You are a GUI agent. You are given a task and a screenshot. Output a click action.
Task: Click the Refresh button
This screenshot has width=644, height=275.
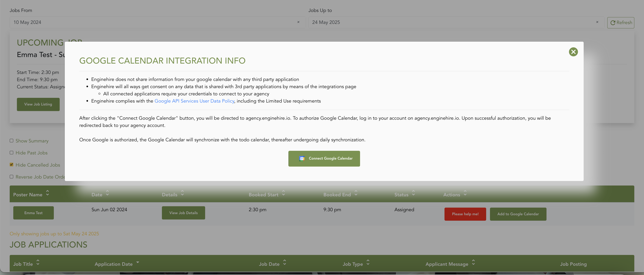tap(621, 23)
